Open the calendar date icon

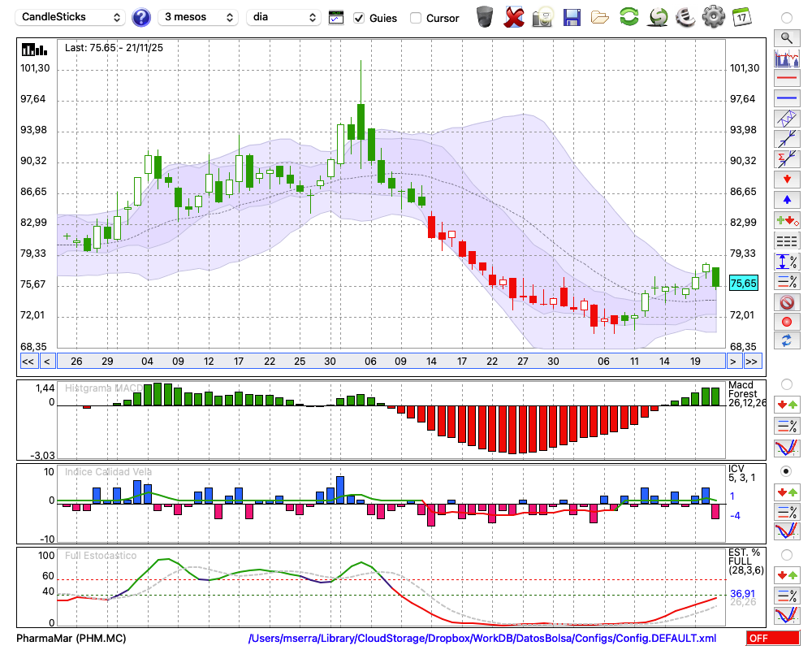click(741, 16)
